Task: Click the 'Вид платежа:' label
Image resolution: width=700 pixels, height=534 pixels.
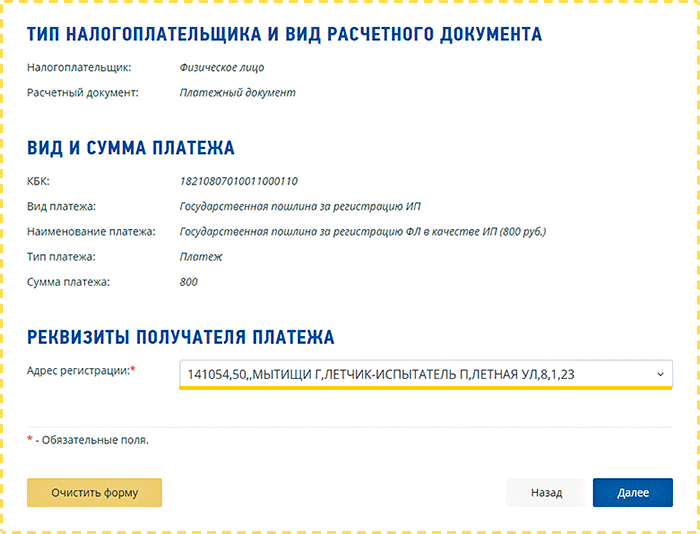Action: pos(61,207)
